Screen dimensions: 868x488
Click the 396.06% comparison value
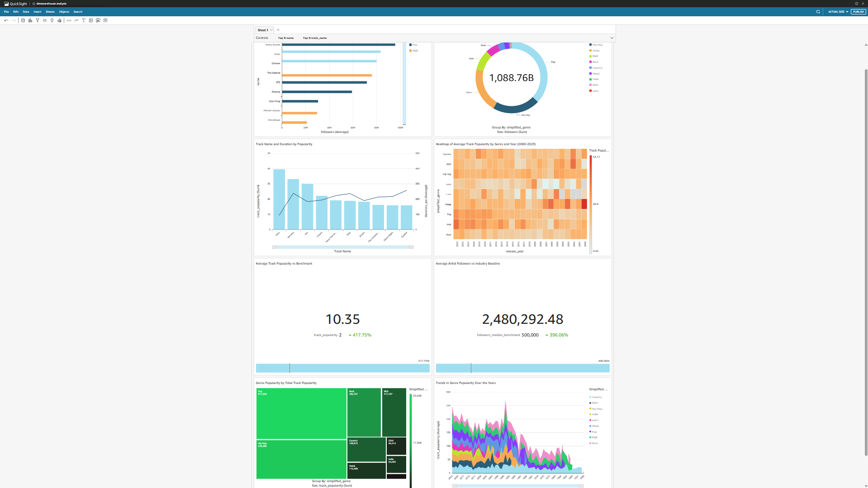tap(559, 335)
